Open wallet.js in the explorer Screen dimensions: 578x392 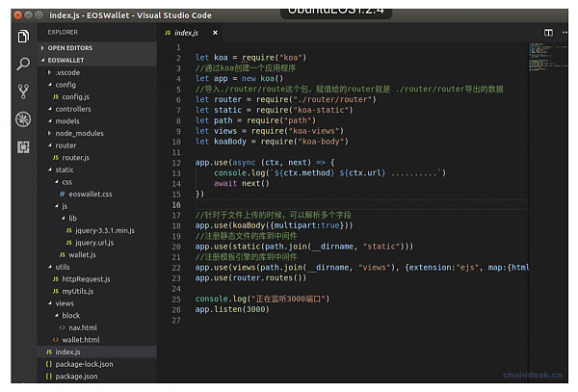[x=97, y=255]
